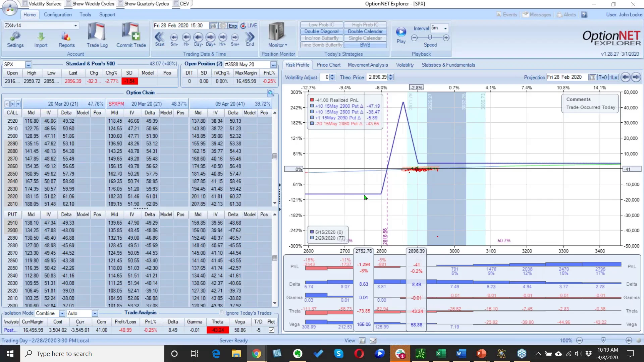Switch to the Movement Analysis tab
The height and width of the screenshot is (362, 644).
tap(368, 65)
